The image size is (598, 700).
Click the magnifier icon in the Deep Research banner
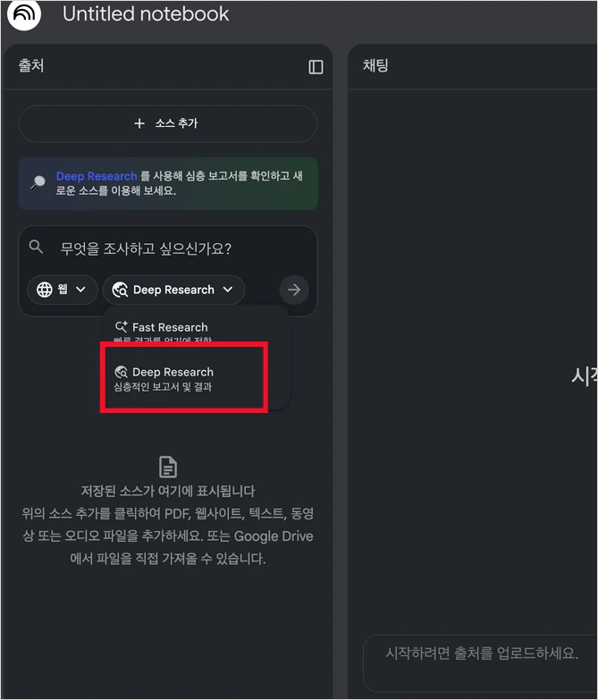pyautogui.click(x=38, y=182)
